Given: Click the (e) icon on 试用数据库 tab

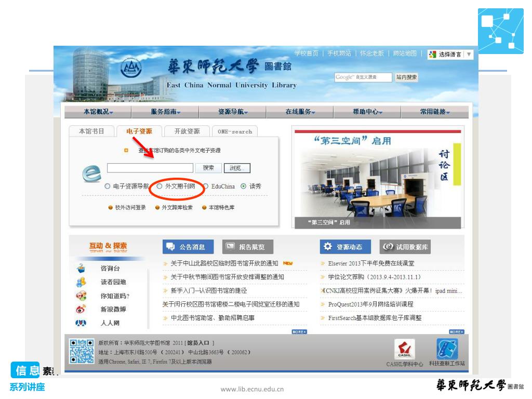Looking at the screenshot, I should [388, 246].
